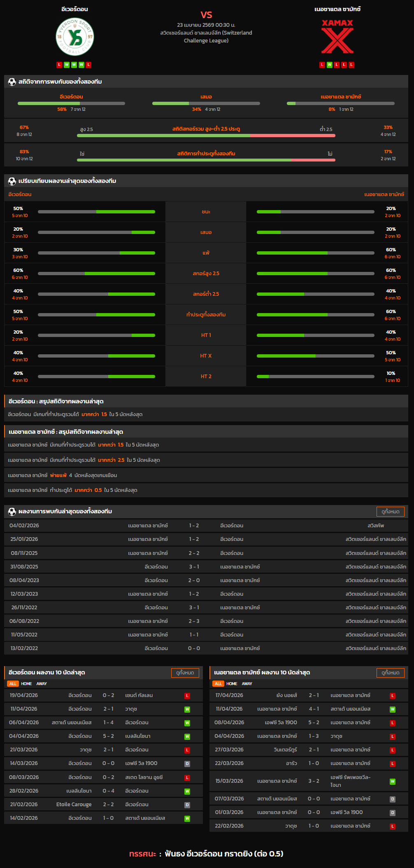Select the AWAY filter in อีเวอร์ดอน last 10 results
Image resolution: width=414 pixels, height=868 pixels.
point(42,683)
